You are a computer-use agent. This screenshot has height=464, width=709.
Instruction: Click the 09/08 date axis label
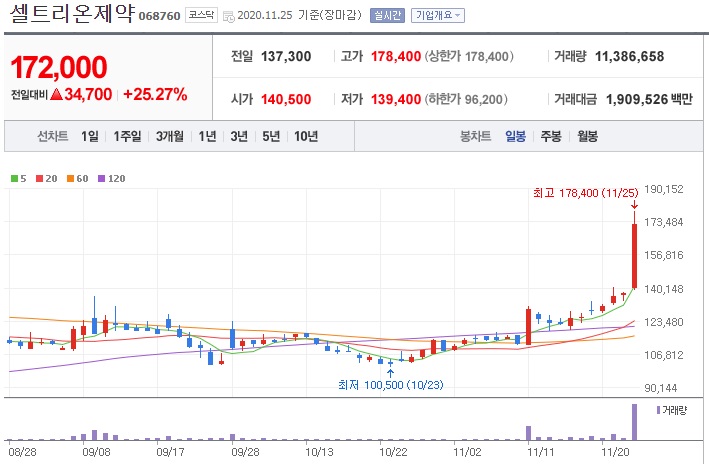[96, 452]
